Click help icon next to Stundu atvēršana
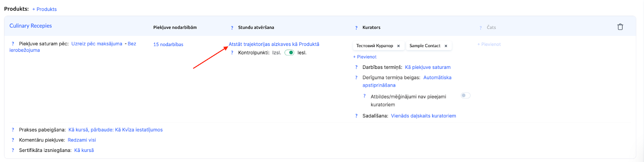 click(232, 28)
